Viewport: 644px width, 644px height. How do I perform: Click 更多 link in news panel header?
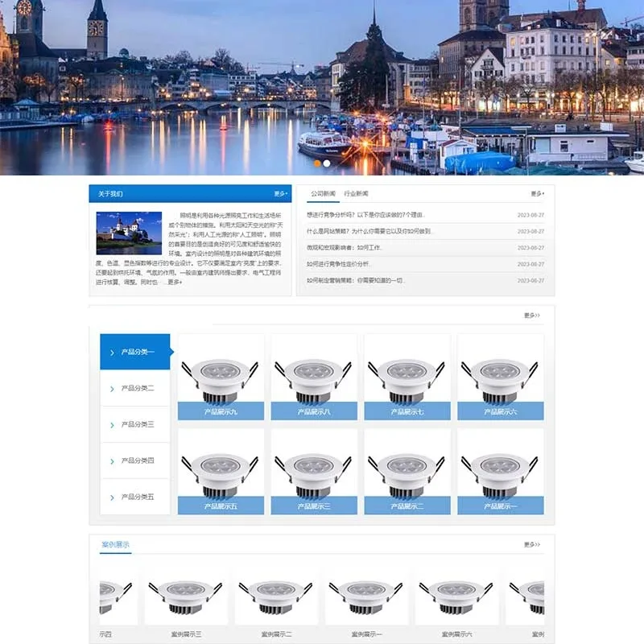click(x=537, y=193)
